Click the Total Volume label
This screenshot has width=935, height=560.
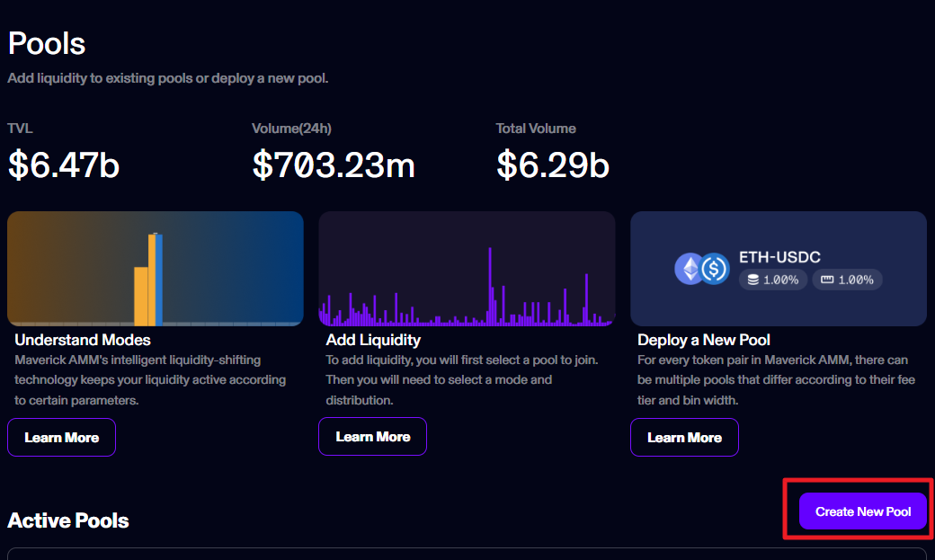pyautogui.click(x=536, y=129)
